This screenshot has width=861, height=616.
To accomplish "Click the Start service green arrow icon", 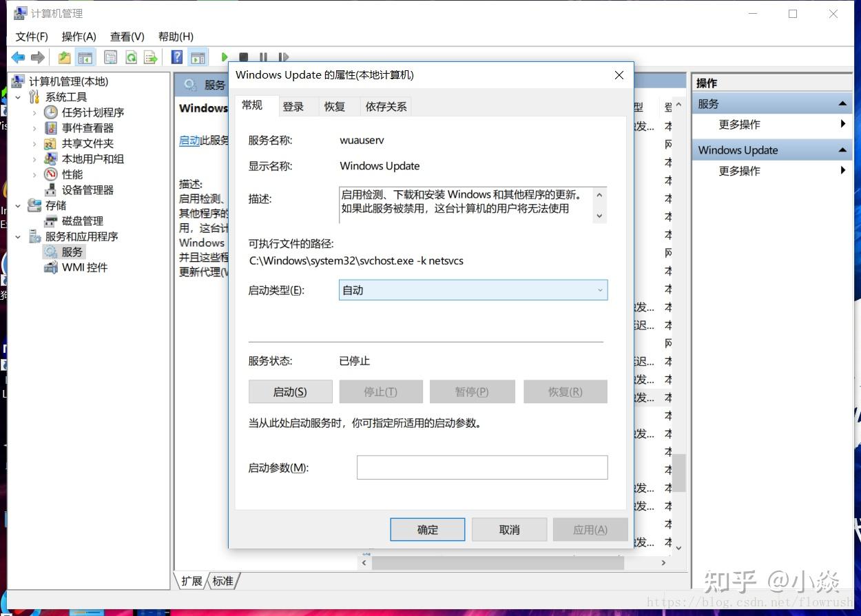I will [x=225, y=57].
